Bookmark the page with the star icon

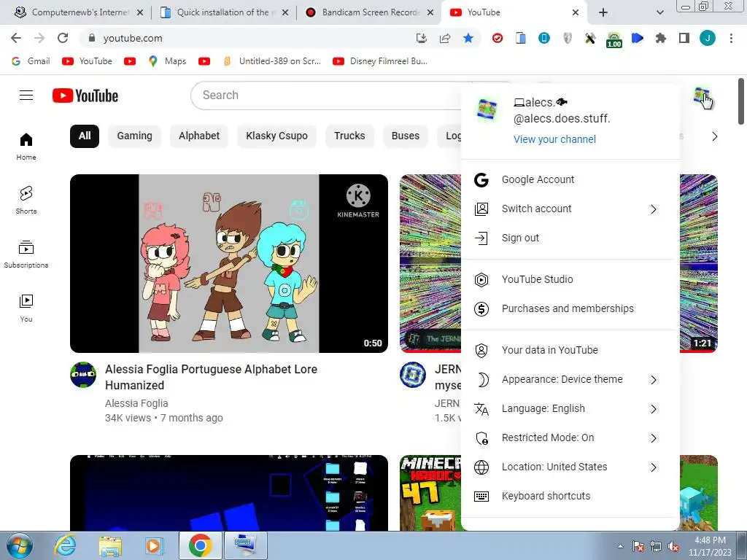[468, 38]
